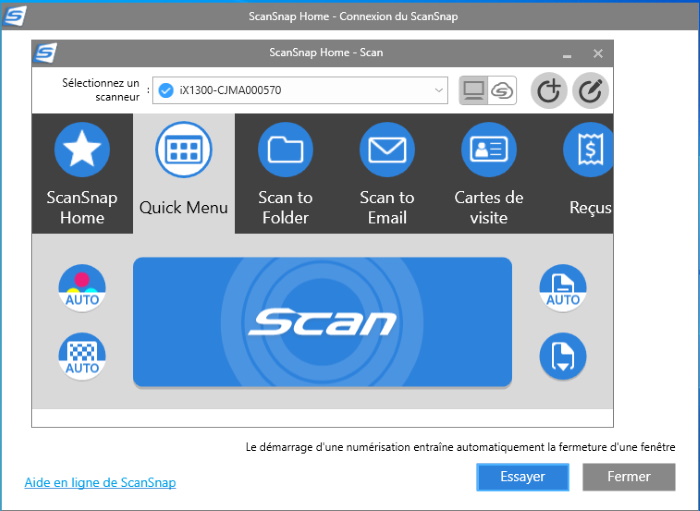This screenshot has width=700, height=511.
Task: Click the ScanSnap logo in outer title bar
Action: click(x=15, y=16)
